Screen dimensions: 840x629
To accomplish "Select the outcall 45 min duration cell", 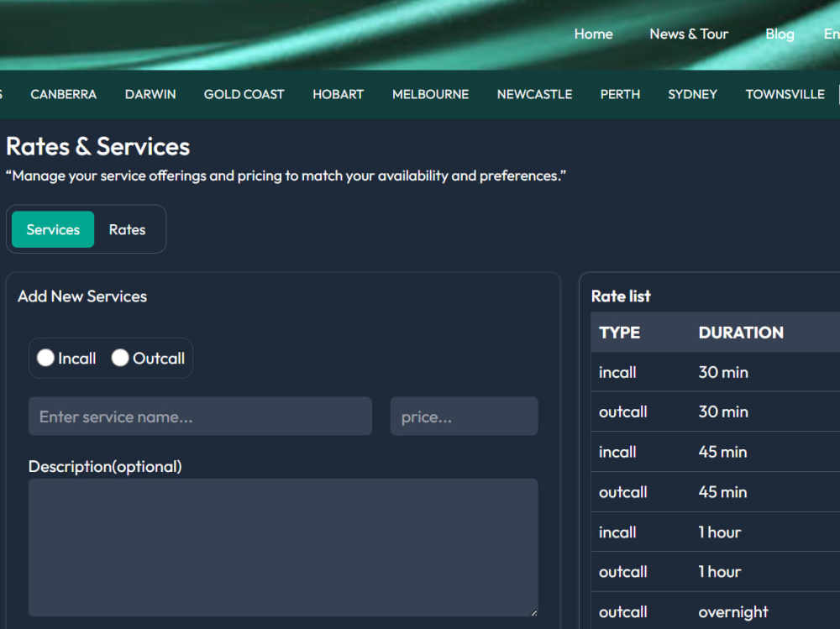I will tap(722, 492).
